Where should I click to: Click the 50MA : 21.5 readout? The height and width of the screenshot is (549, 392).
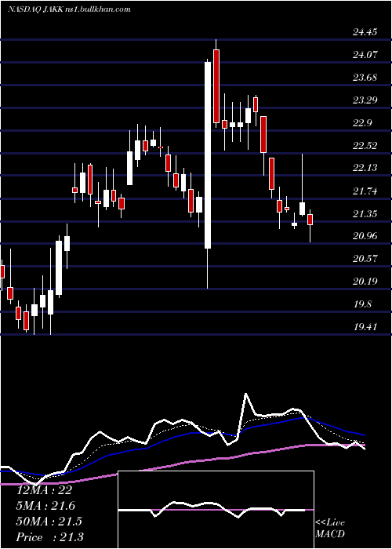[49, 522]
